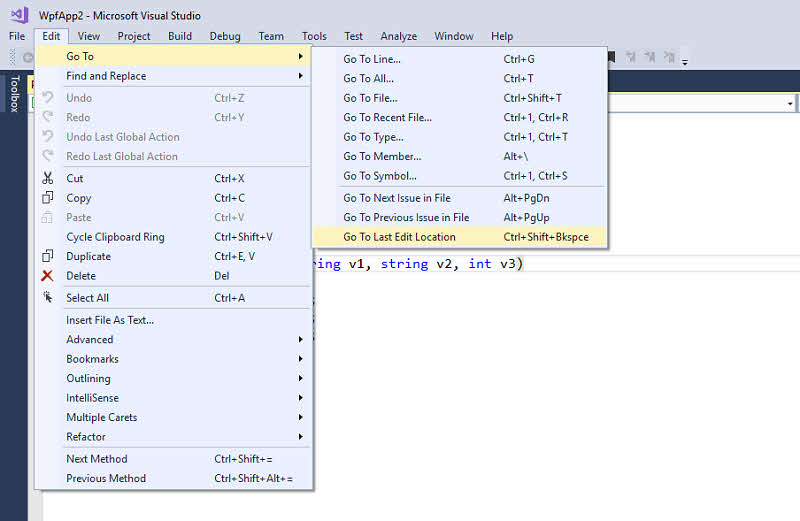
Task: Open the Tools menu
Action: [x=314, y=36]
